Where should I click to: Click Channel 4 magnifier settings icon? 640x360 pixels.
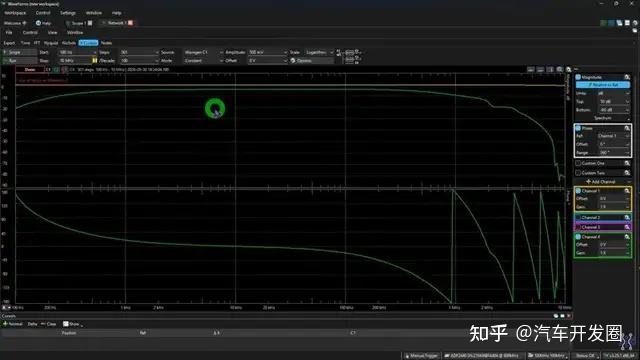(x=627, y=237)
